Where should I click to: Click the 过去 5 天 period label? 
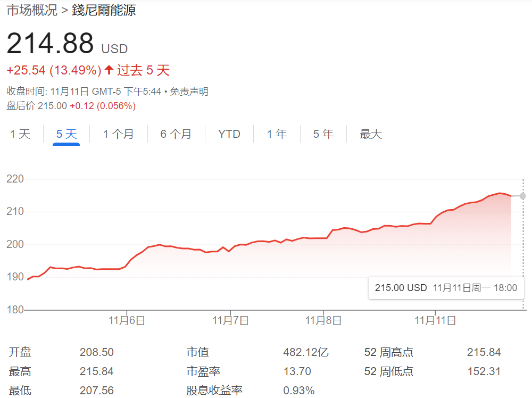pos(143,70)
